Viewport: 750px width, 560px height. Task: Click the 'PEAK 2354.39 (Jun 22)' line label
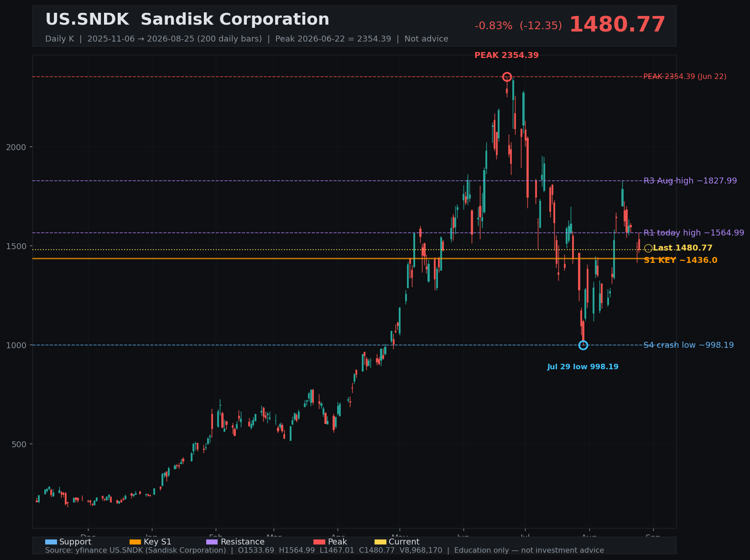click(685, 77)
